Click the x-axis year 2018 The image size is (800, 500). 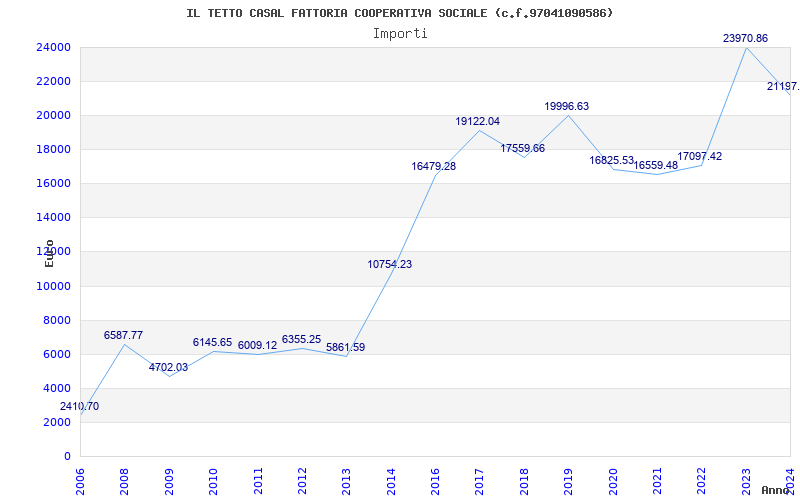(524, 481)
